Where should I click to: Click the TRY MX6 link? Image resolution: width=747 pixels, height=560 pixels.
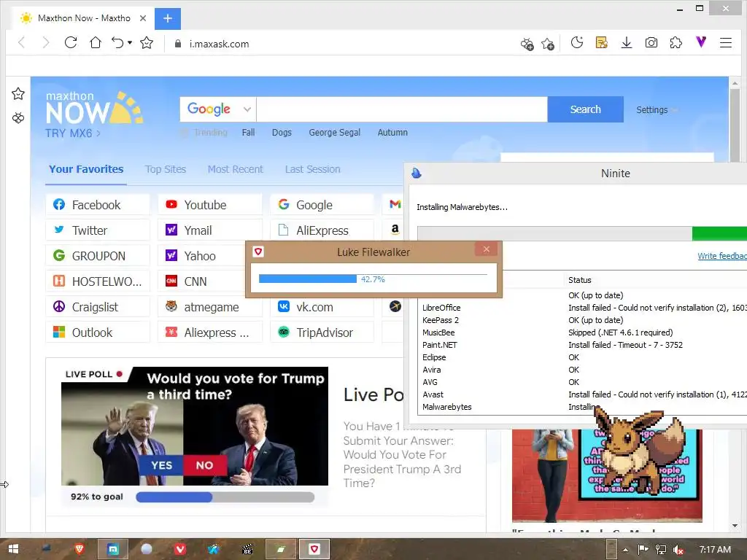pos(73,133)
